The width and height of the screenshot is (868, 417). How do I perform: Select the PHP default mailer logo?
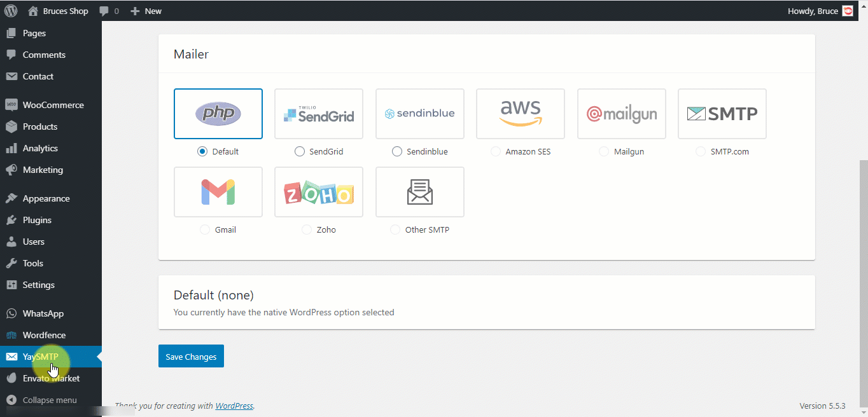tap(218, 114)
